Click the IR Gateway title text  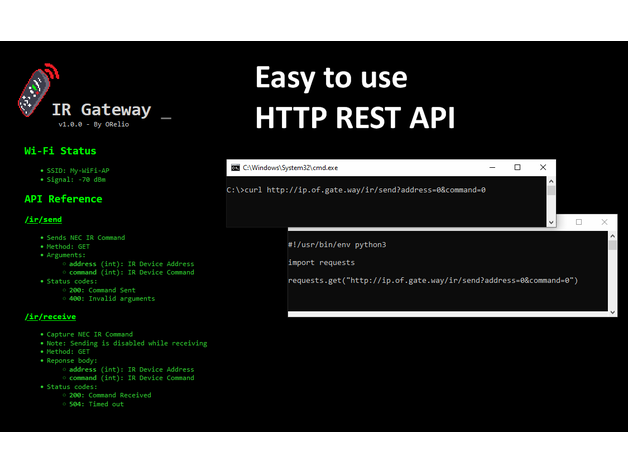pos(102,110)
